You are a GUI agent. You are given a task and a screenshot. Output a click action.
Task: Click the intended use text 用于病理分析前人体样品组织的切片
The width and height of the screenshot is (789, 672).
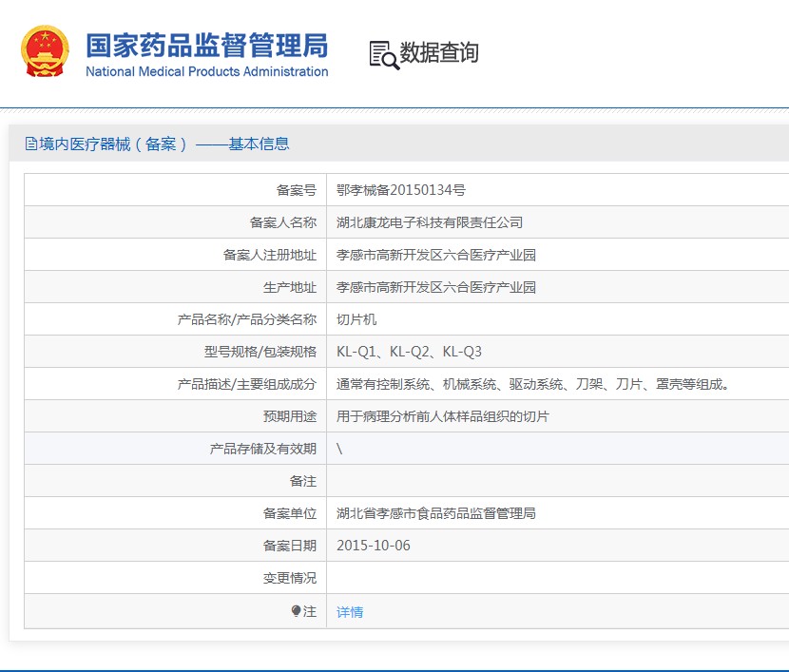pyautogui.click(x=442, y=416)
